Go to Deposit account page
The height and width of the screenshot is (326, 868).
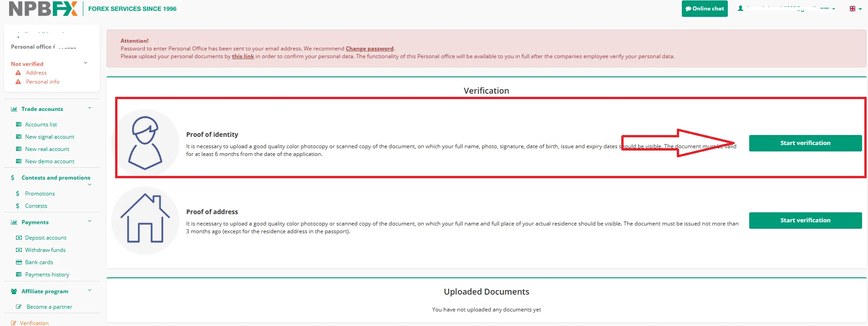click(x=46, y=238)
